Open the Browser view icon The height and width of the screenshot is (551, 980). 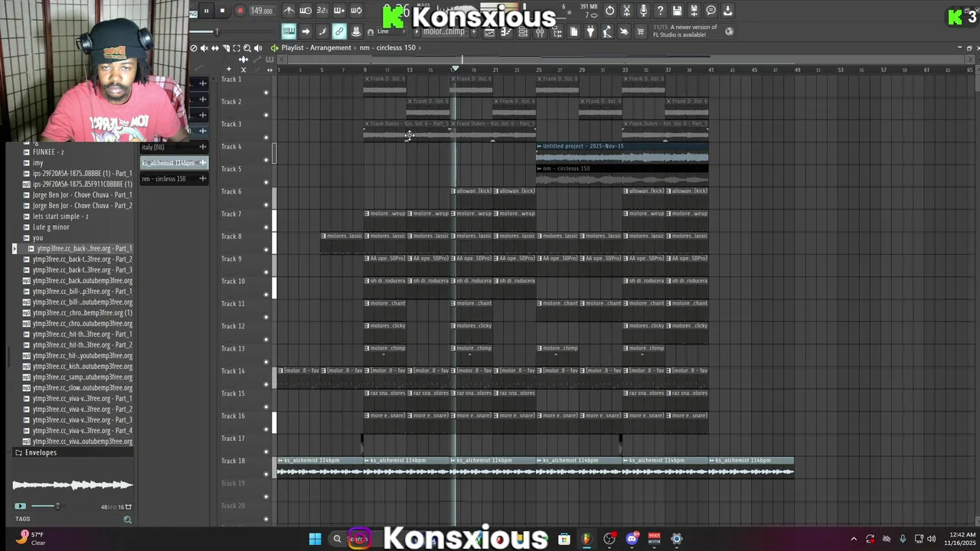pos(557,31)
